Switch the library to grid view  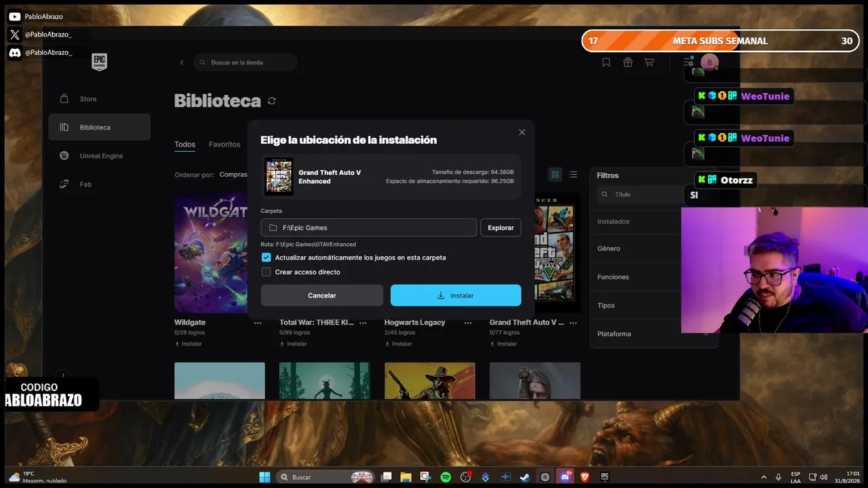(x=555, y=174)
